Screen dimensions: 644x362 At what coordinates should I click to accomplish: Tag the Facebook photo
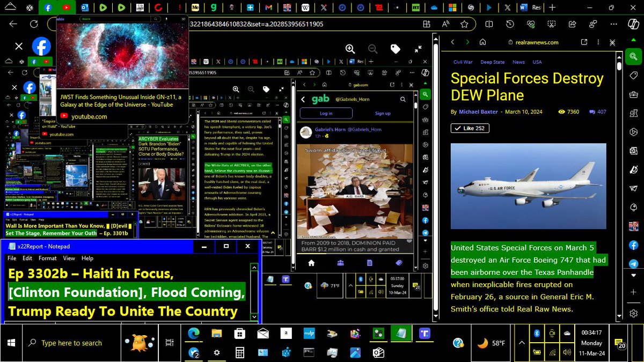pos(396,49)
